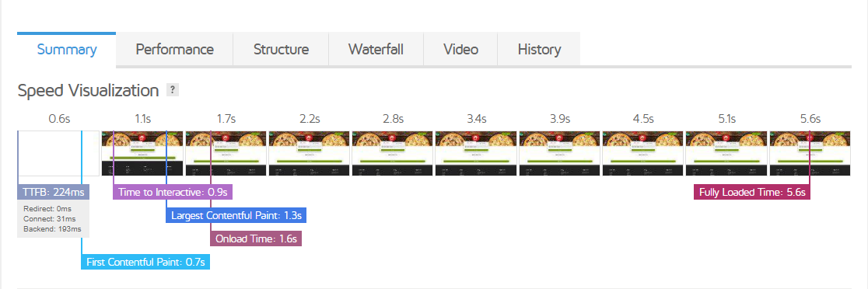Select the Waterfall tab
The image size is (868, 289).
[376, 49]
